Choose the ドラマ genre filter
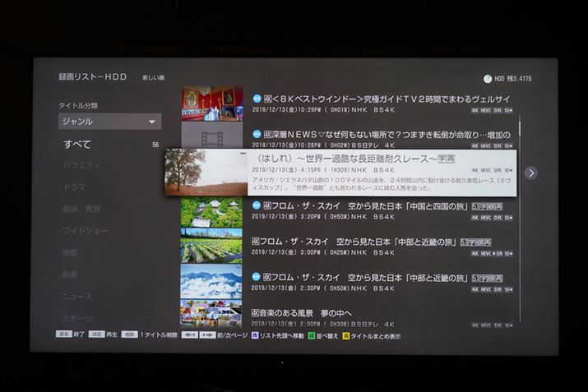 point(74,187)
